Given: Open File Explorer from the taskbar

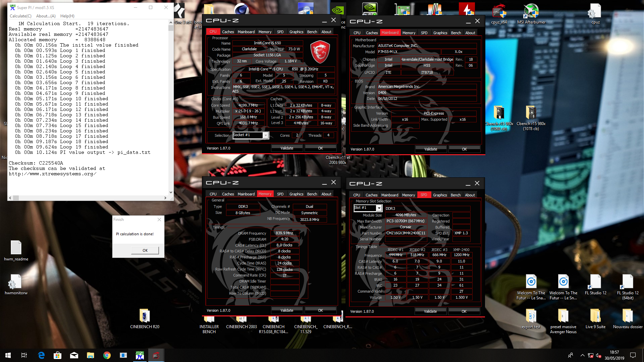Looking at the screenshot, I should (x=91, y=355).
